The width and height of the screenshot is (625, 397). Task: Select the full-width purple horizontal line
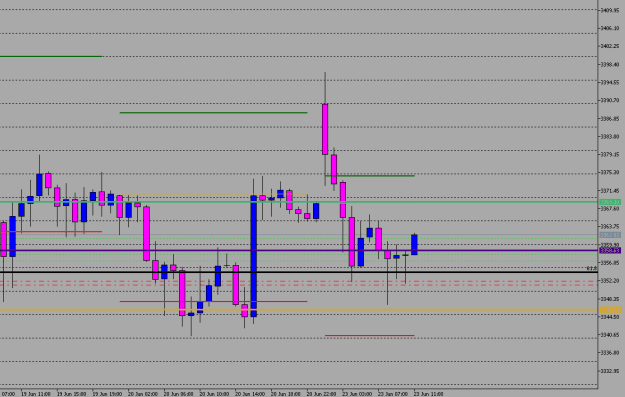tap(299, 251)
